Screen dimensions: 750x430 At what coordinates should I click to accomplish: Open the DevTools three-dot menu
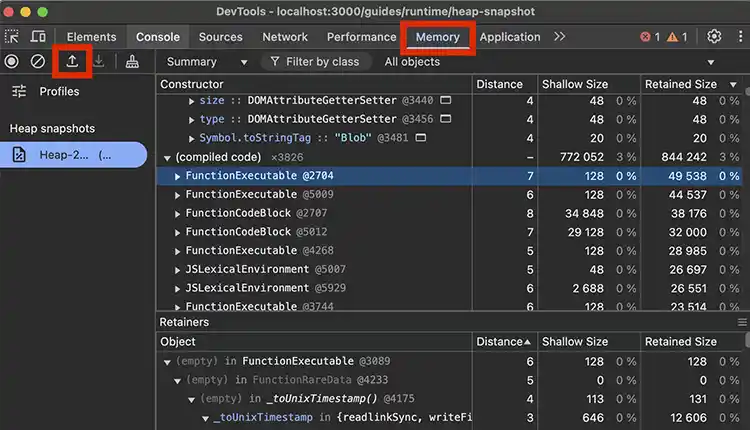(x=738, y=37)
